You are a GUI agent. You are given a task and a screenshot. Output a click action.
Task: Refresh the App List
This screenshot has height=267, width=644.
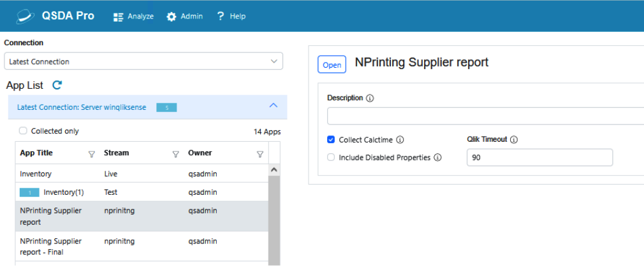[57, 85]
